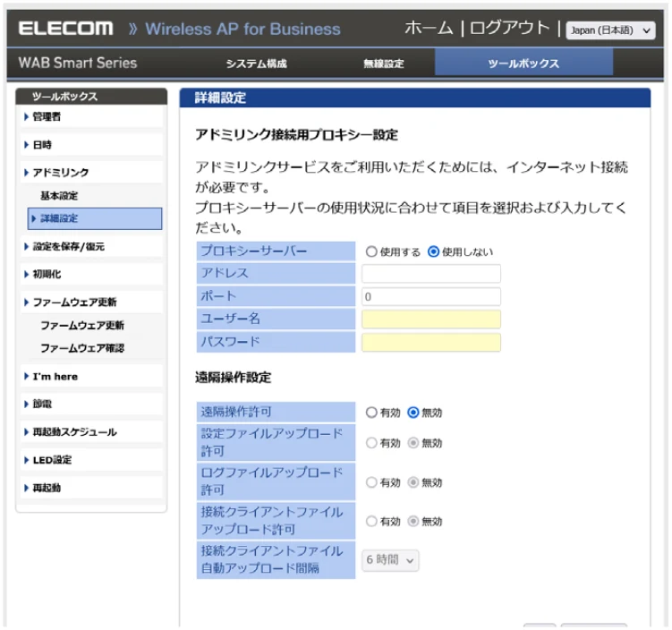Click the プロキシーサーバー row label
The height and width of the screenshot is (630, 672).
tap(276, 251)
